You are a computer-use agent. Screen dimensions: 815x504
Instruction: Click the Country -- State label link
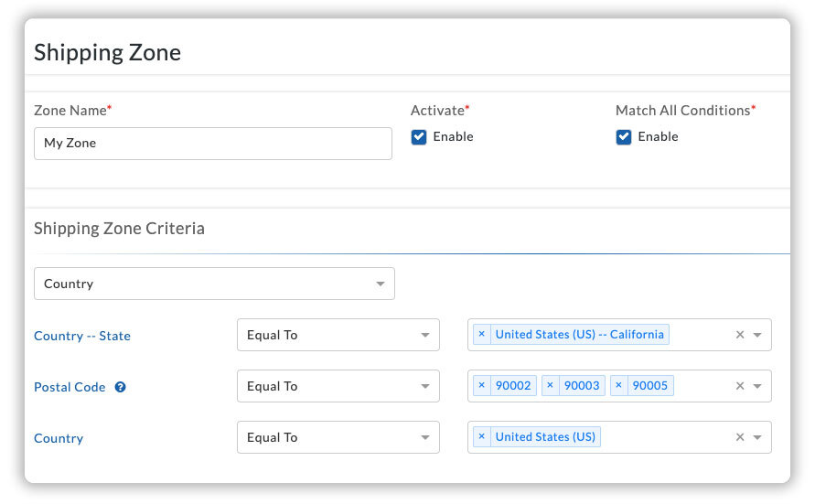click(x=82, y=336)
